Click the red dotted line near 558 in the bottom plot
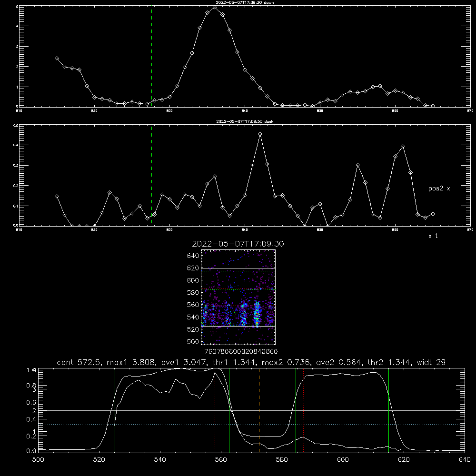 215,410
